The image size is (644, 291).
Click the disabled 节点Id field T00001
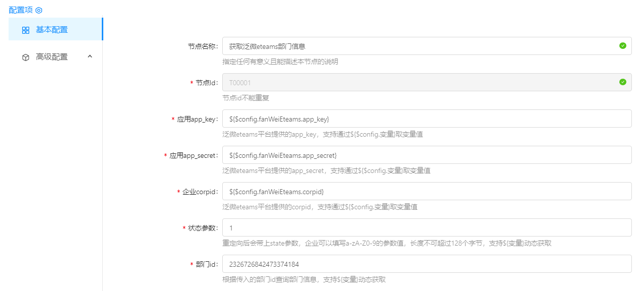pyautogui.click(x=418, y=83)
